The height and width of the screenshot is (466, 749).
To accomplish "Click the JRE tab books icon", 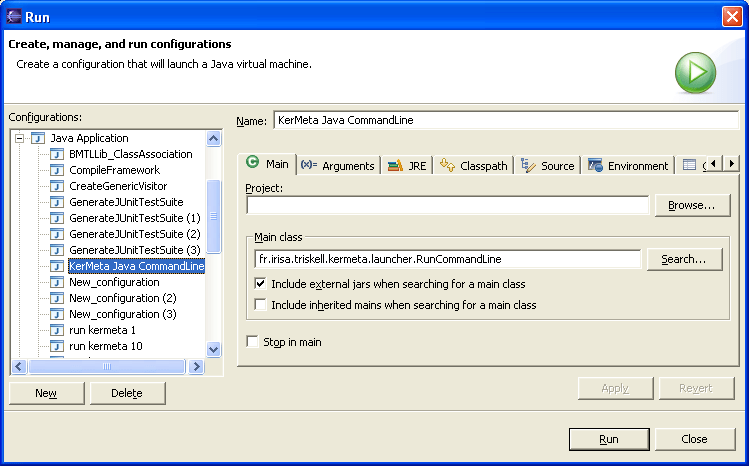I will coord(395,166).
